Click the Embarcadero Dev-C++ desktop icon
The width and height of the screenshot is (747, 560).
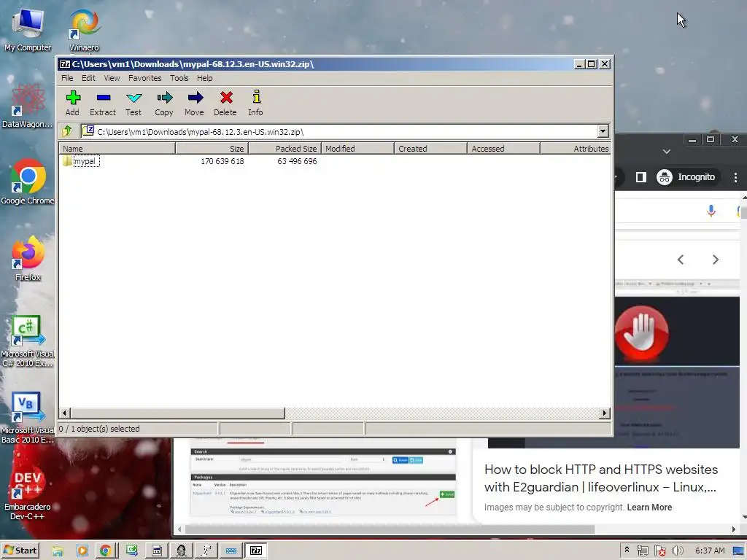point(28,495)
